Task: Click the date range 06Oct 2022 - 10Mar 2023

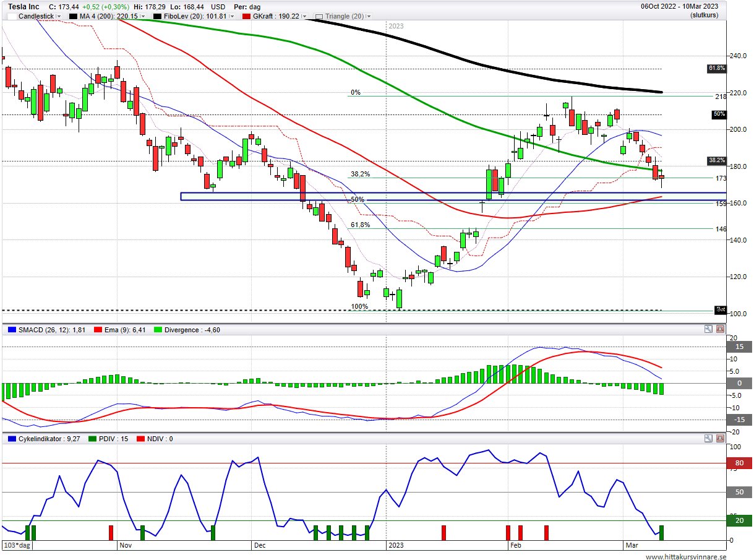Action: tap(679, 6)
